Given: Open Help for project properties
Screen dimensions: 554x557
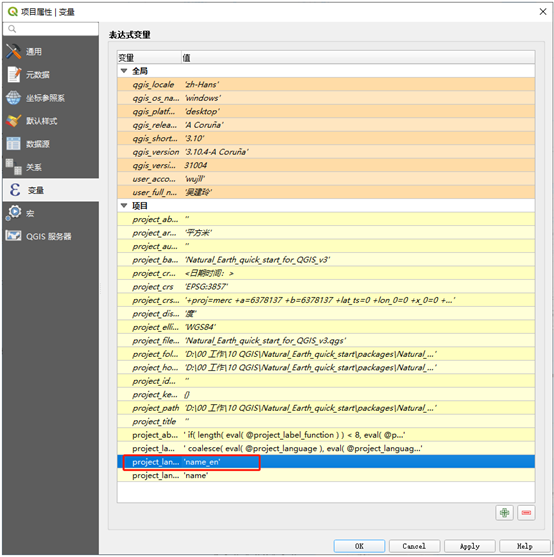Looking at the screenshot, I should 525,546.
